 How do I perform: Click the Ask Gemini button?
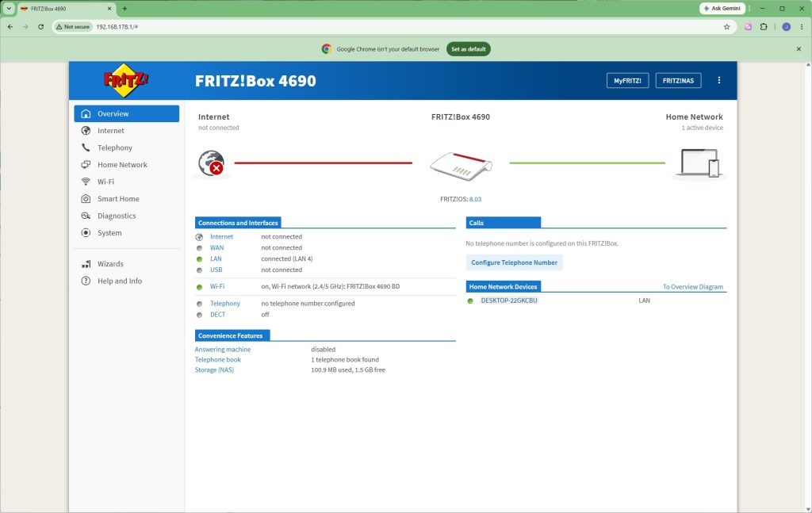(x=722, y=8)
